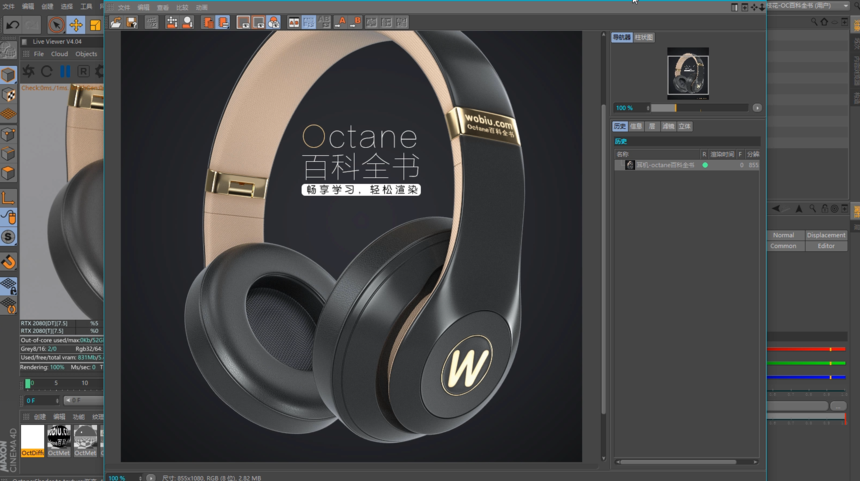Click the navigator zoom slider bar
Screen dimensions: 860x481
tap(699, 108)
